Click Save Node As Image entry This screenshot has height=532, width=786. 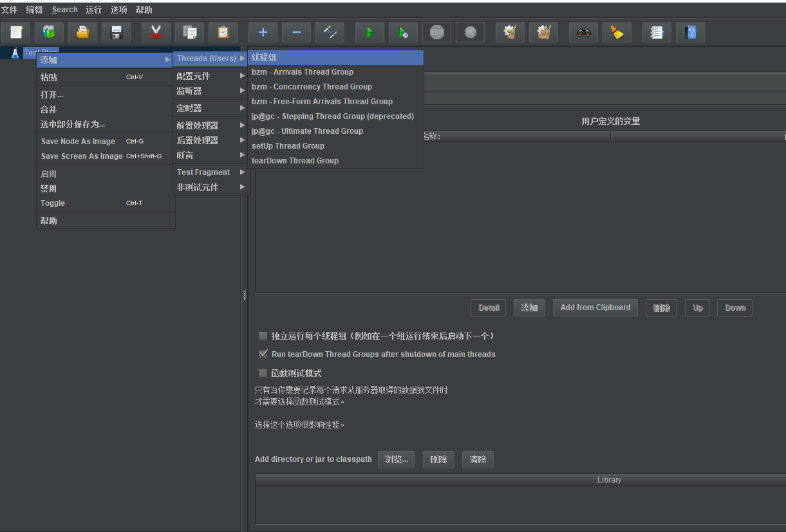click(x=106, y=142)
